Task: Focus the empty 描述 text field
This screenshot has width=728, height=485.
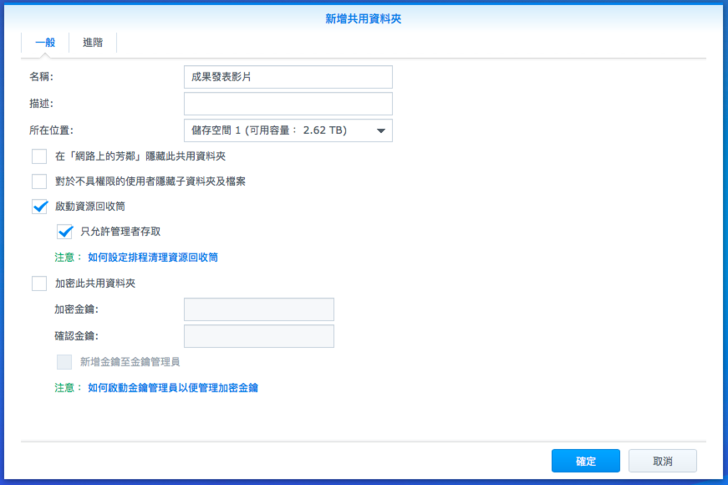Action: pos(288,104)
